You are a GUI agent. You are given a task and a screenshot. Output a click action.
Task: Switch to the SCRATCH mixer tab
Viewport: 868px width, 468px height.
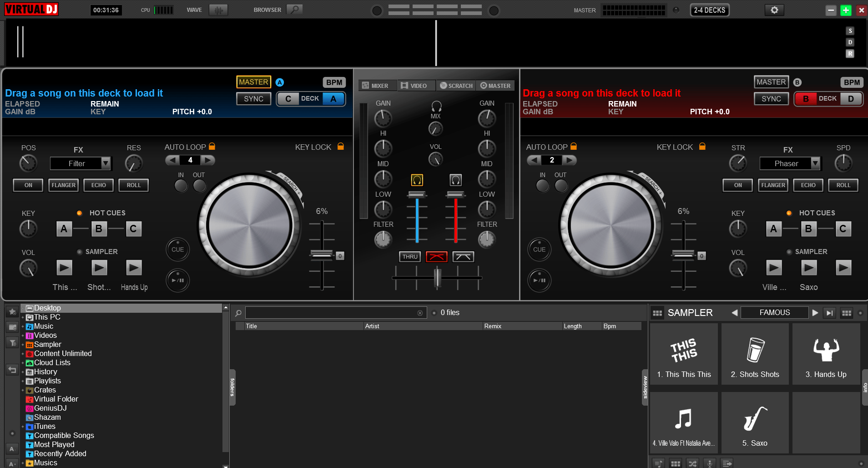[455, 85]
